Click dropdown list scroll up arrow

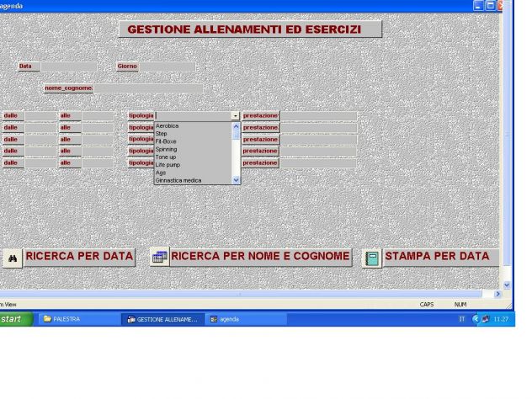(237, 126)
